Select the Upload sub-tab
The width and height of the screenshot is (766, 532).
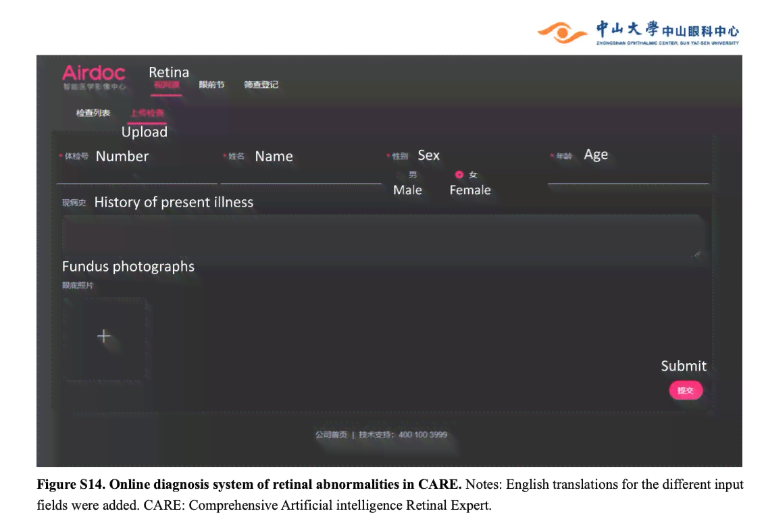[147, 113]
